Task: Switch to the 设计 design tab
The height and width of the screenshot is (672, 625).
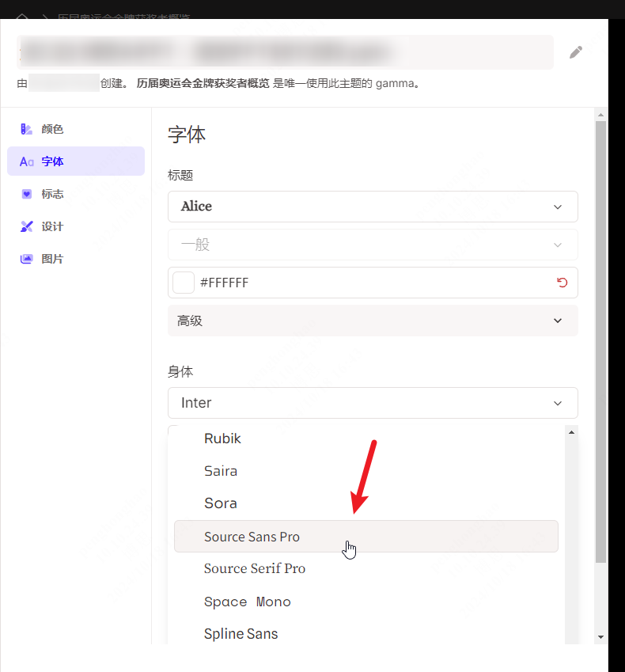Action: point(76,226)
